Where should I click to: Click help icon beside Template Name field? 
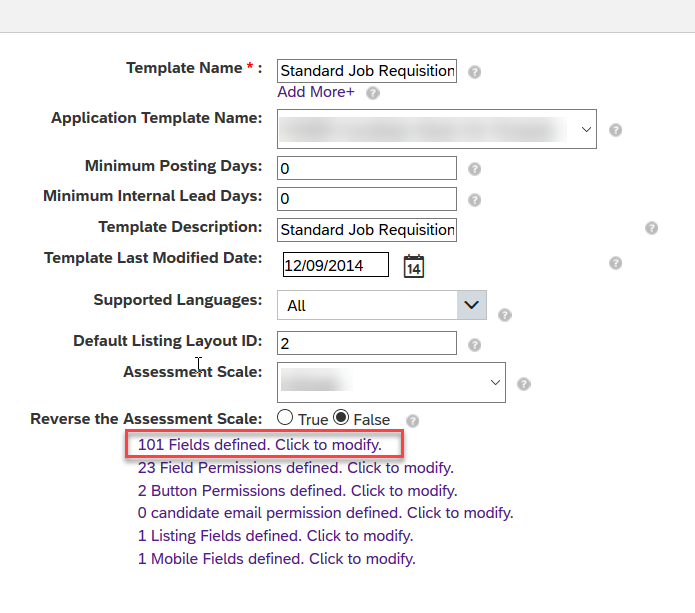(x=474, y=72)
